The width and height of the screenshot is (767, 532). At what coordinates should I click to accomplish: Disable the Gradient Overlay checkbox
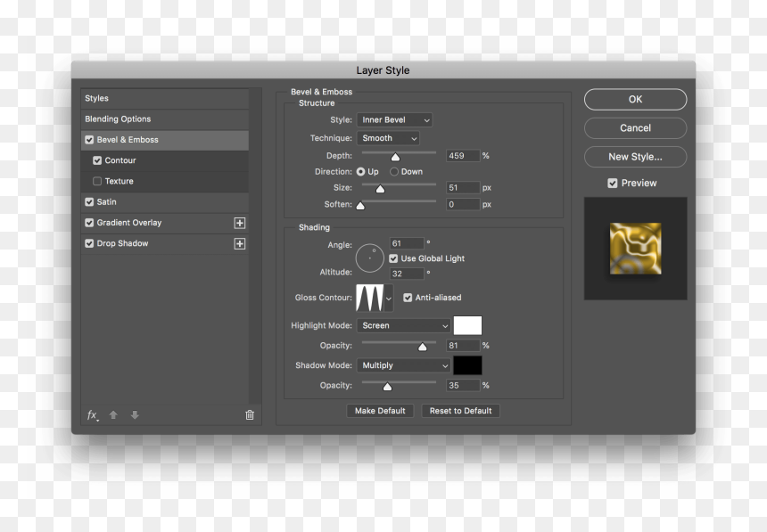[89, 223]
